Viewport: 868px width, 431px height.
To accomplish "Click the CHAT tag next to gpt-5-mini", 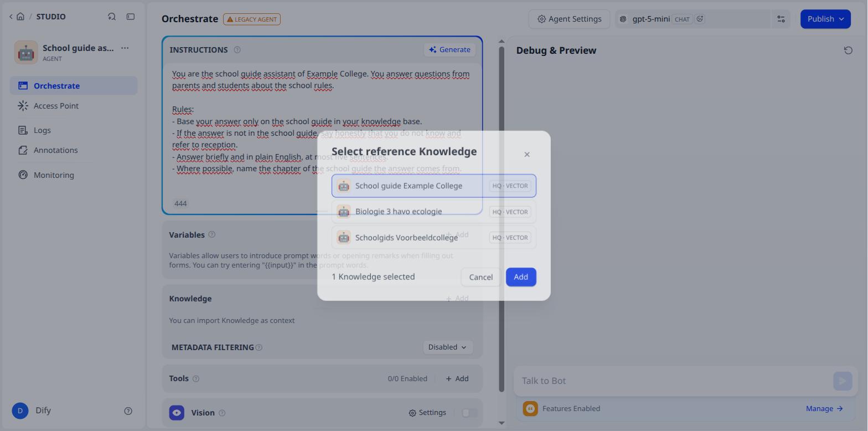I will tap(682, 19).
